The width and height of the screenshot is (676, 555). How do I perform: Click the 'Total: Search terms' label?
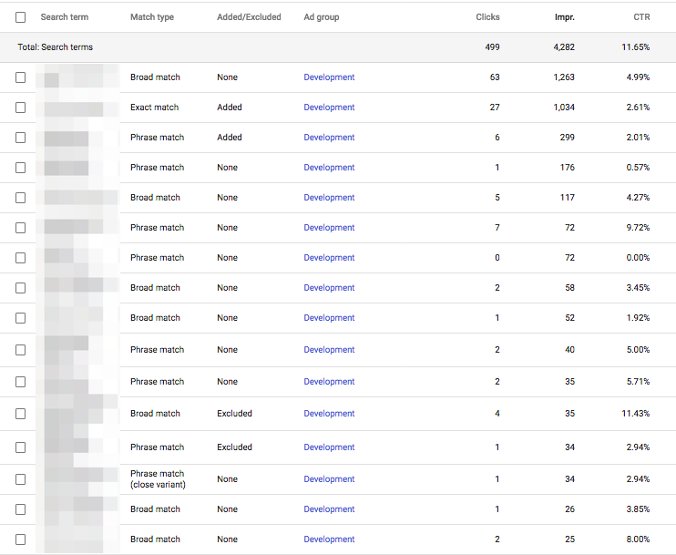coord(55,47)
